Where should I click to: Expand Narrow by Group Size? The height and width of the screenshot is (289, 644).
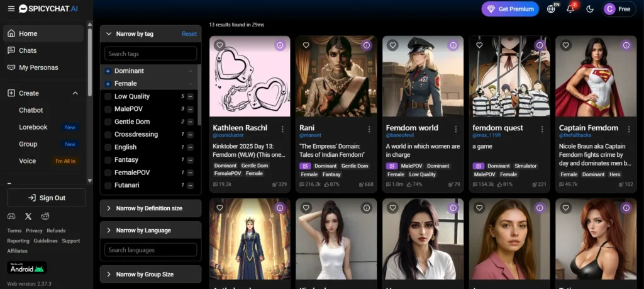click(151, 274)
